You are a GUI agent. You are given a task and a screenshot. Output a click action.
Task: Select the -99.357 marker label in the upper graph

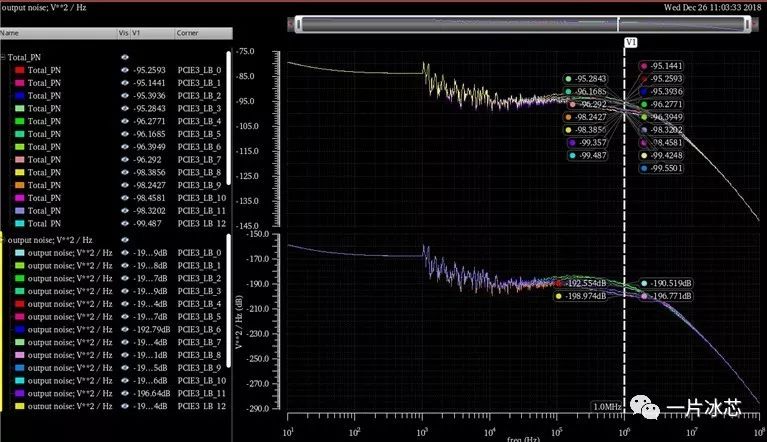pyautogui.click(x=587, y=143)
